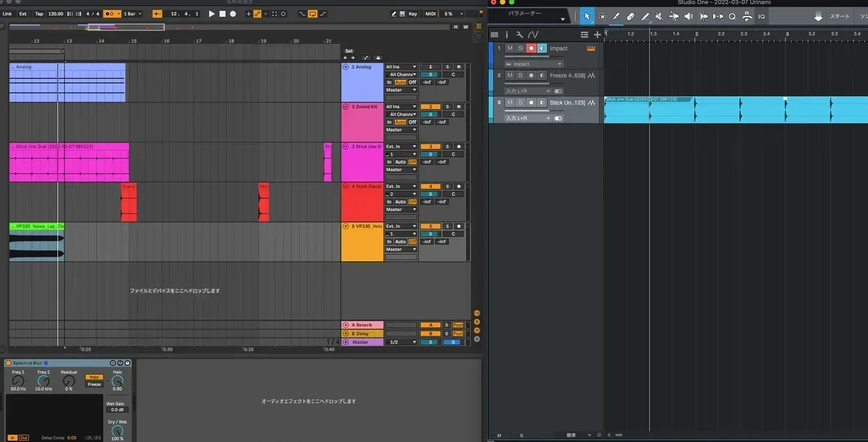Click the Post button on A Reverb
This screenshot has width=868, height=442.
coord(458,326)
